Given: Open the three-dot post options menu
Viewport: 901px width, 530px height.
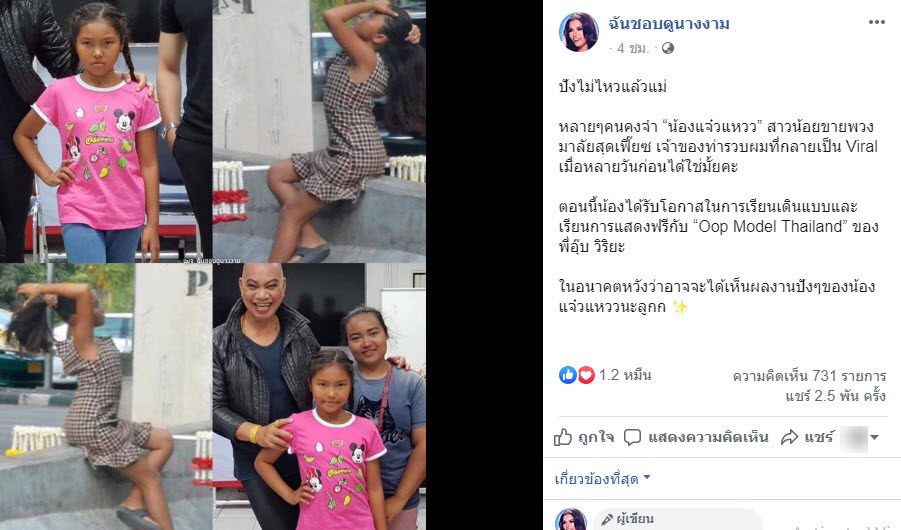Looking at the screenshot, I should click(x=876, y=22).
